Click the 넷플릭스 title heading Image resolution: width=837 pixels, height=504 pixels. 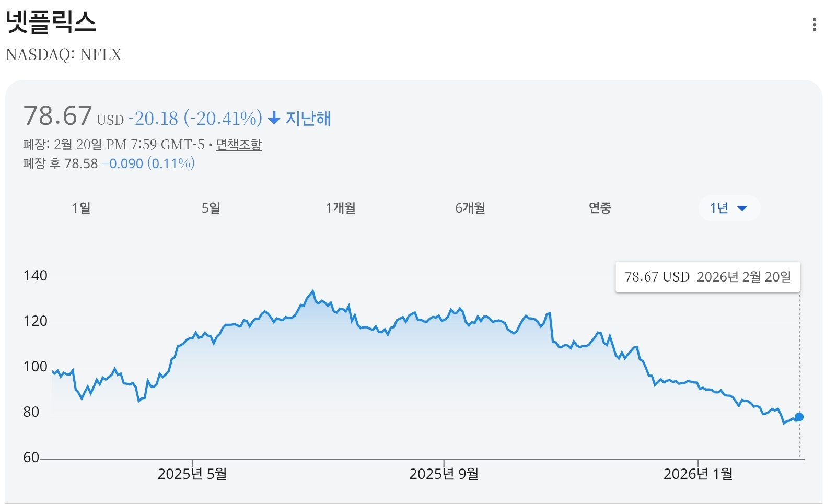click(51, 22)
